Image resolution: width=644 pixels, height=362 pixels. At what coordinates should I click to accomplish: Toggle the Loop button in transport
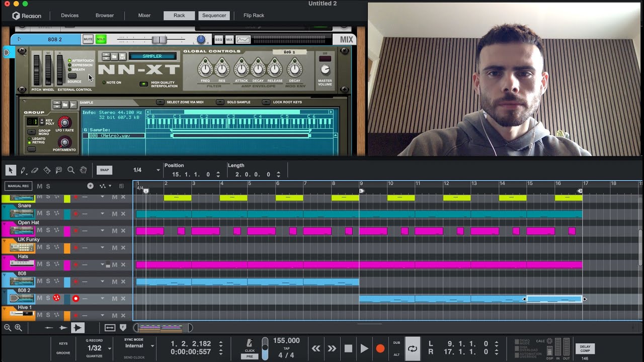(413, 348)
